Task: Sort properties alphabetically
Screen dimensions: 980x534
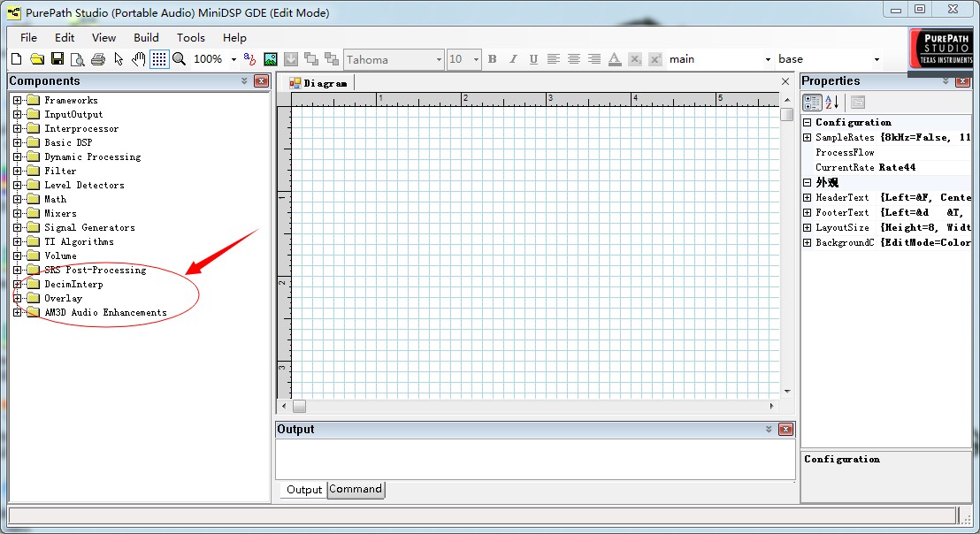Action: [832, 103]
